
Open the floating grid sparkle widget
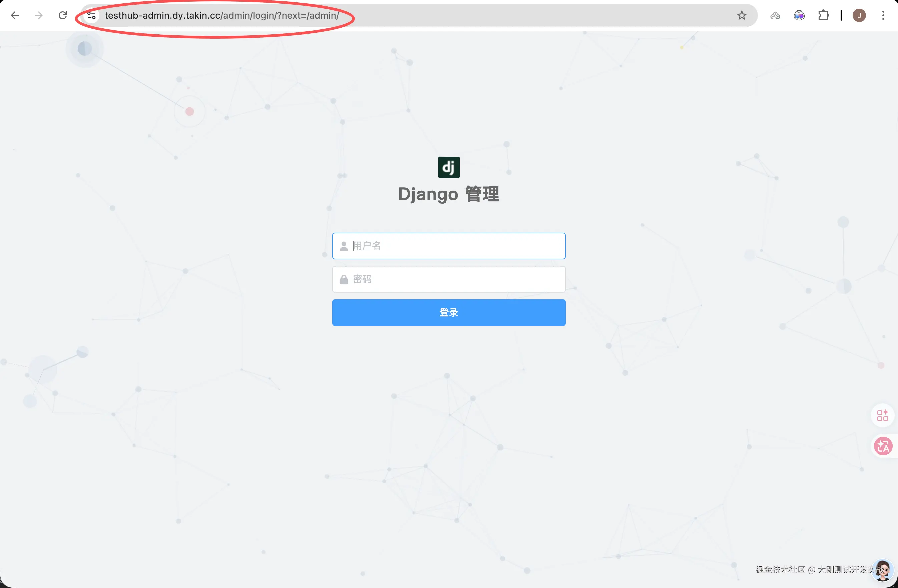tap(883, 415)
